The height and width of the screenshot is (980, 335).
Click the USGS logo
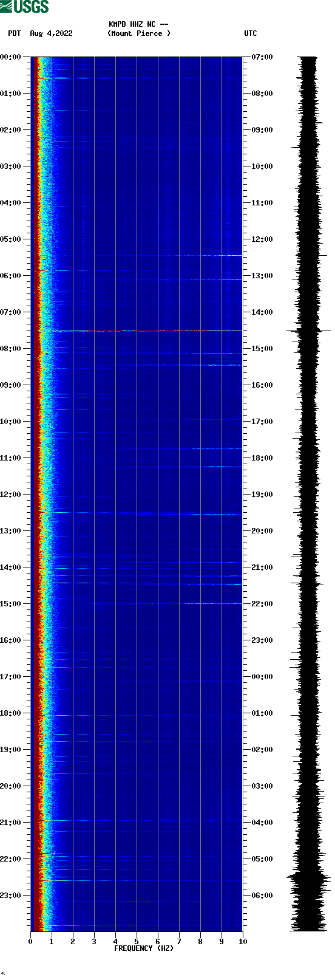click(24, 7)
